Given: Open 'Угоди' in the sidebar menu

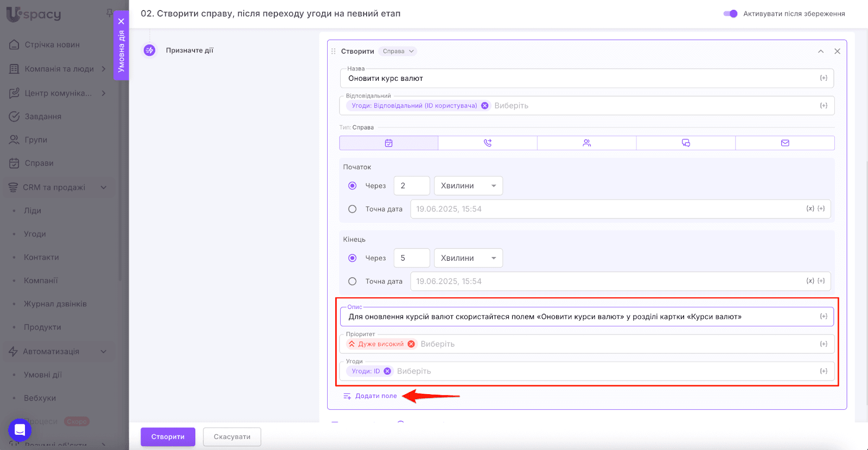Looking at the screenshot, I should tap(35, 234).
